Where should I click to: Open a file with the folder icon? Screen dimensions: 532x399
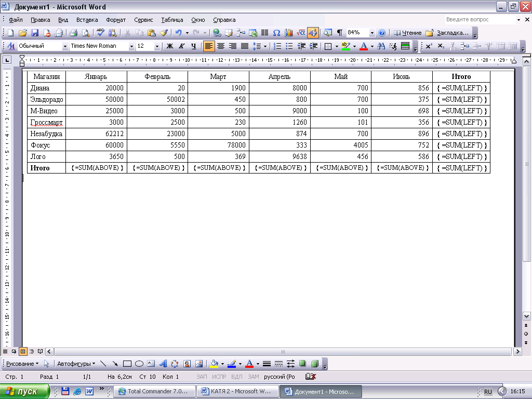(x=23, y=33)
